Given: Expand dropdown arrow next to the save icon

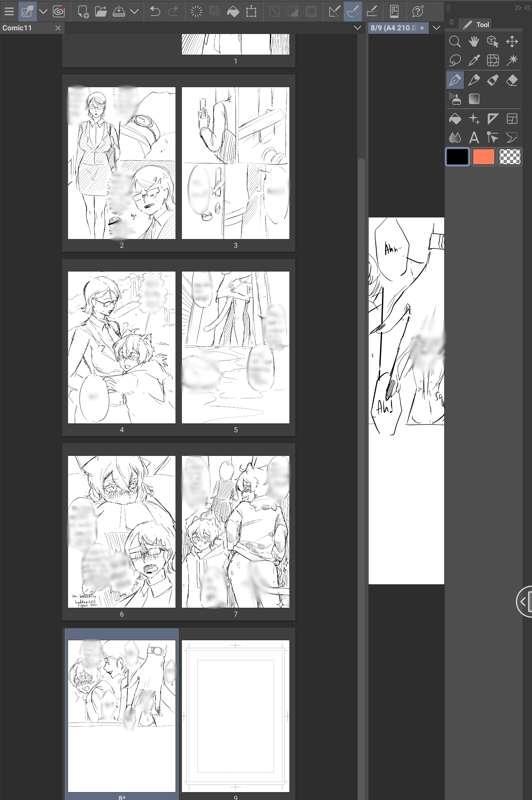Looking at the screenshot, I should [134, 11].
